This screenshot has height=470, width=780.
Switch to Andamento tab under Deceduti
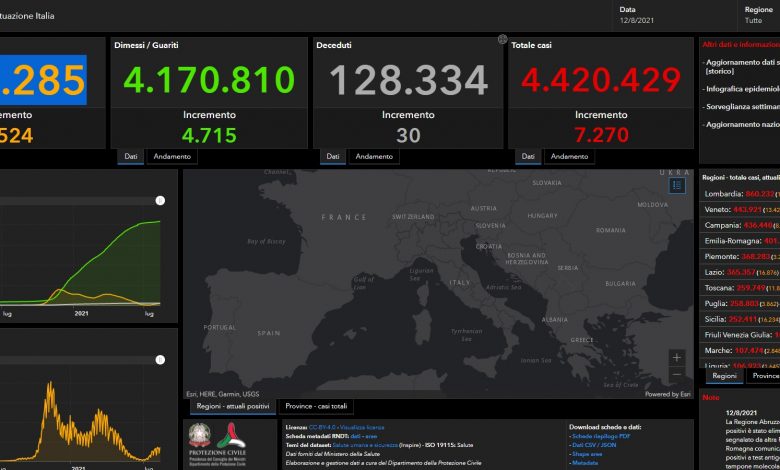pos(374,157)
